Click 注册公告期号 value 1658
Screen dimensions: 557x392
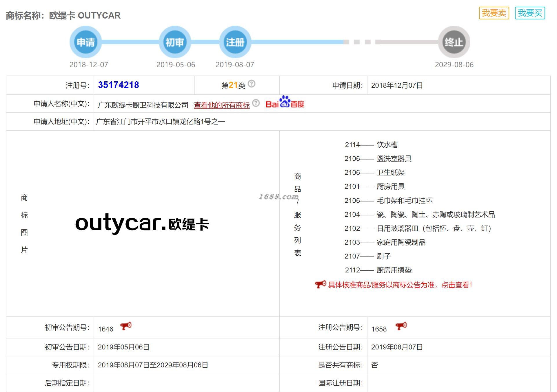pyautogui.click(x=379, y=329)
